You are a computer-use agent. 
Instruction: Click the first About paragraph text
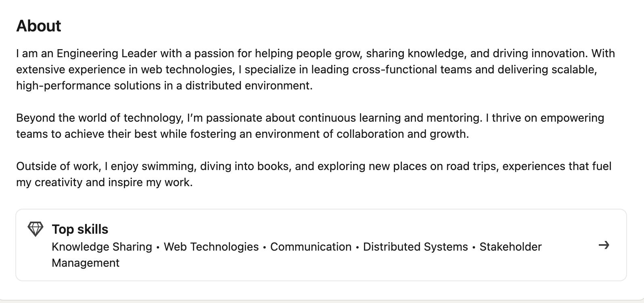315,69
